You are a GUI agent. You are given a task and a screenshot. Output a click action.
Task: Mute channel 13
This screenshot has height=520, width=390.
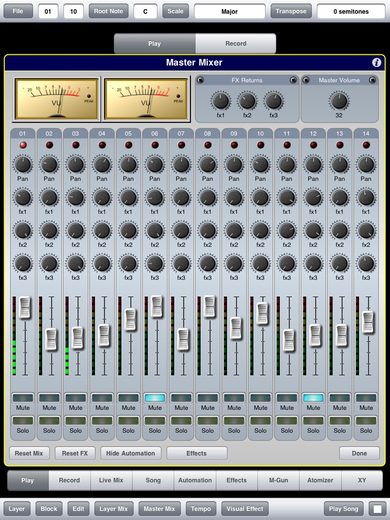point(340,398)
